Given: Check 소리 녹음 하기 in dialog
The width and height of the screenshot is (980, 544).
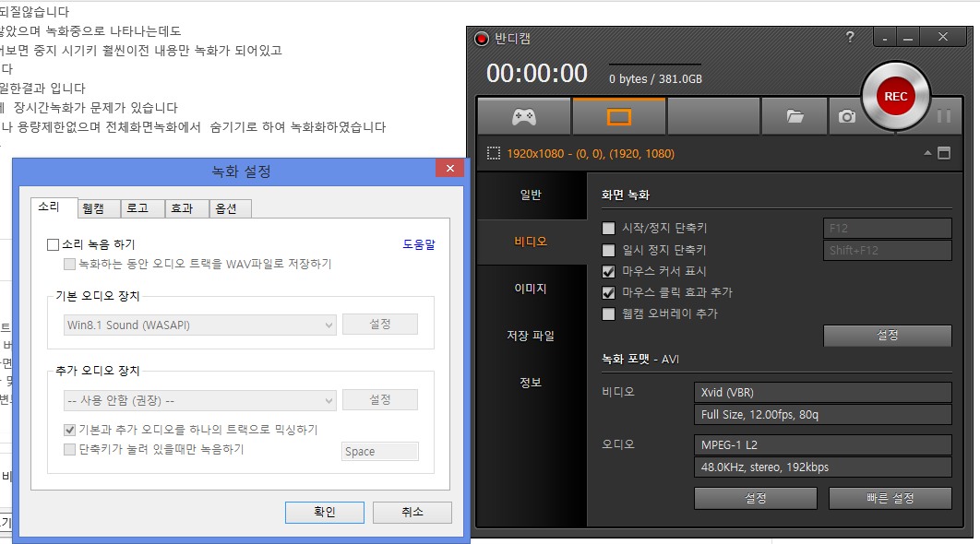Looking at the screenshot, I should [54, 245].
